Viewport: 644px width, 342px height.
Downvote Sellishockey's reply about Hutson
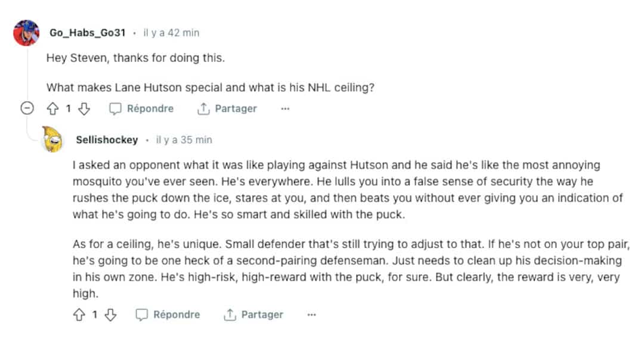110,315
